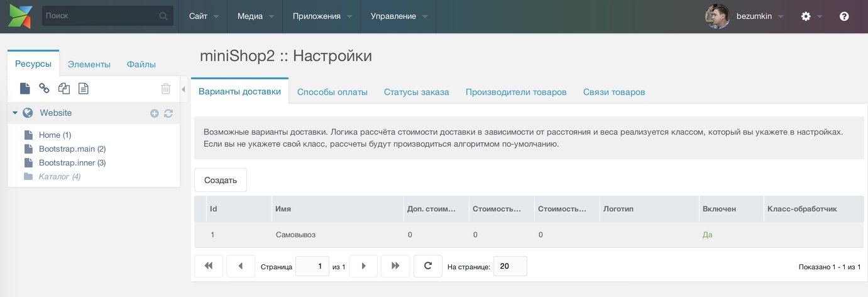Click the Да enabled value

pyautogui.click(x=708, y=235)
